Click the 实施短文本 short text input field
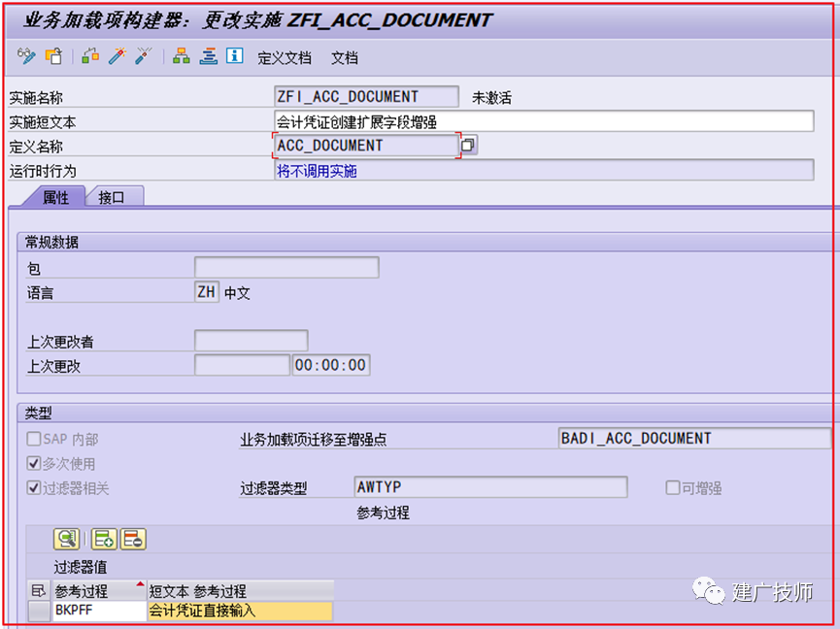This screenshot has width=840, height=629. pos(544,121)
